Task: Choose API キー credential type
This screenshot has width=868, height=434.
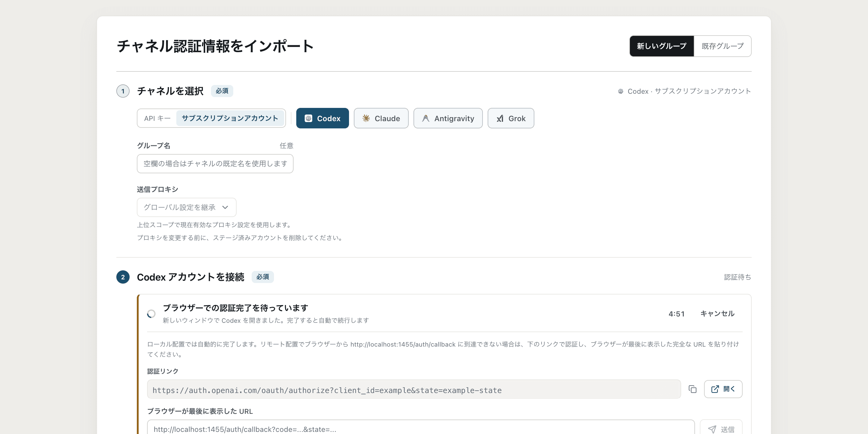Action: click(x=157, y=118)
